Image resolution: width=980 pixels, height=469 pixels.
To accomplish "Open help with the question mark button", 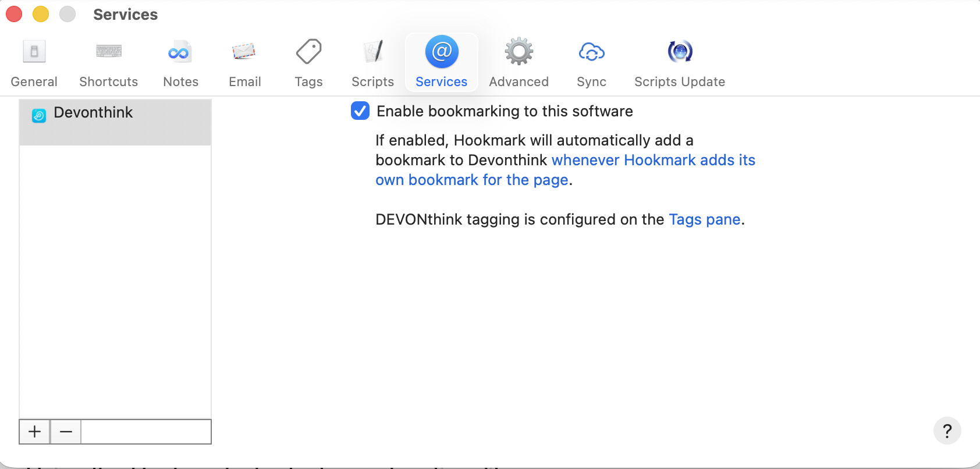I will coord(947,431).
